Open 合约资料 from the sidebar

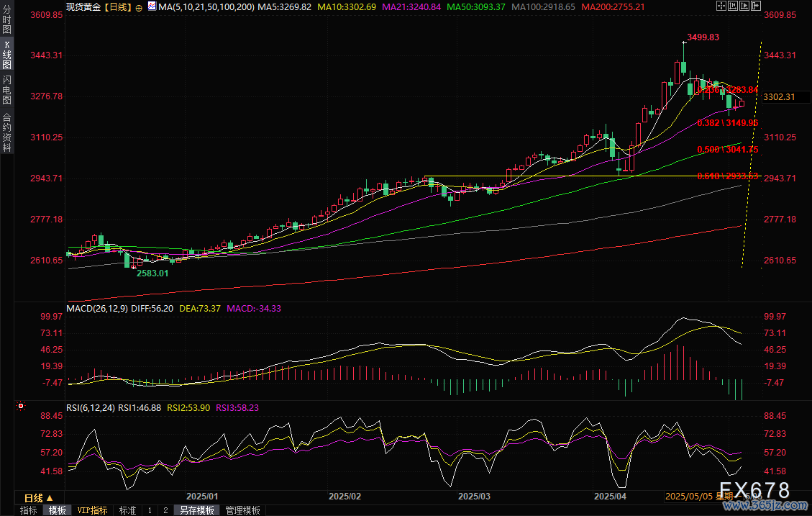(6, 132)
